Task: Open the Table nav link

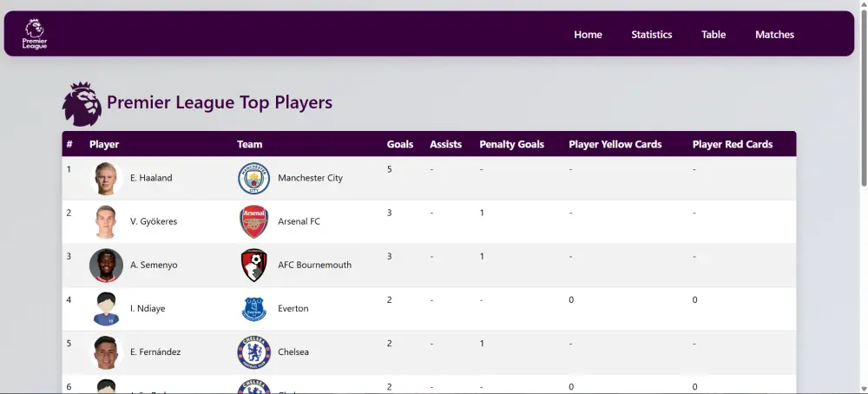Action: [x=713, y=35]
